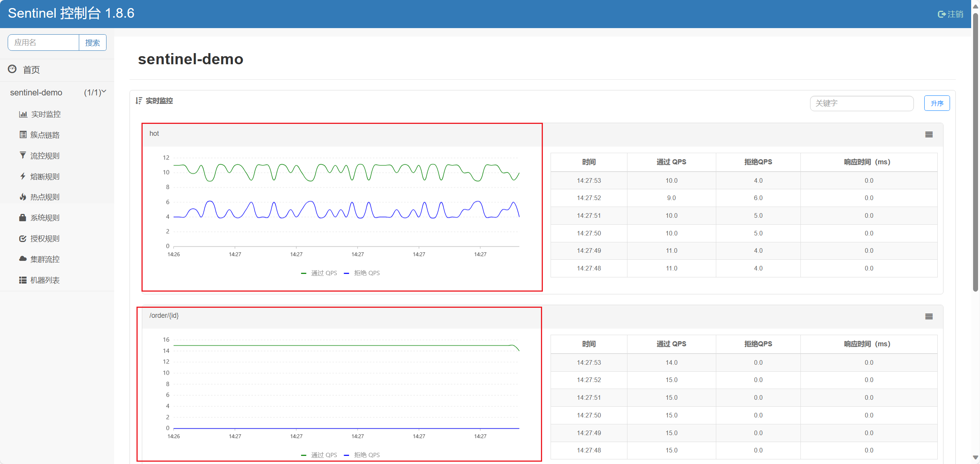Click the lock icon for 系统规则

tap(23, 218)
